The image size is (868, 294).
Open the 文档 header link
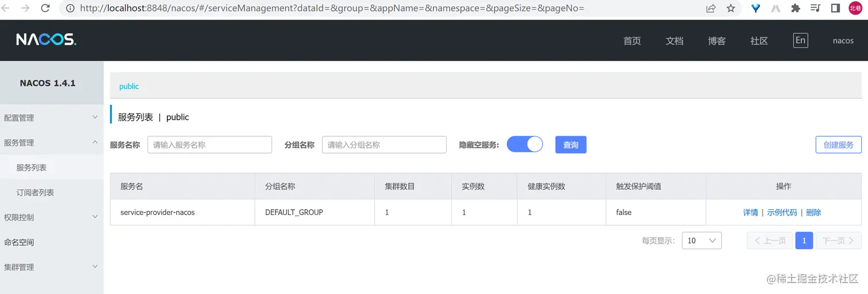tap(675, 41)
